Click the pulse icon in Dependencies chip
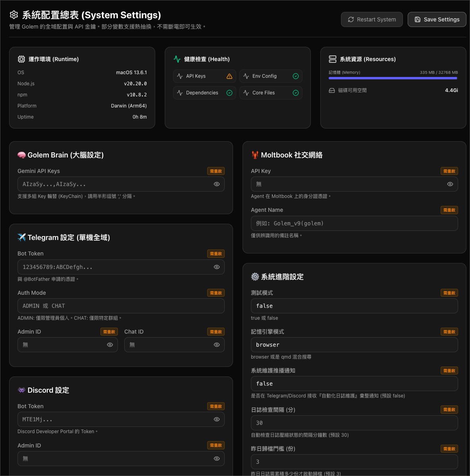This screenshot has height=476, width=470. point(180,93)
